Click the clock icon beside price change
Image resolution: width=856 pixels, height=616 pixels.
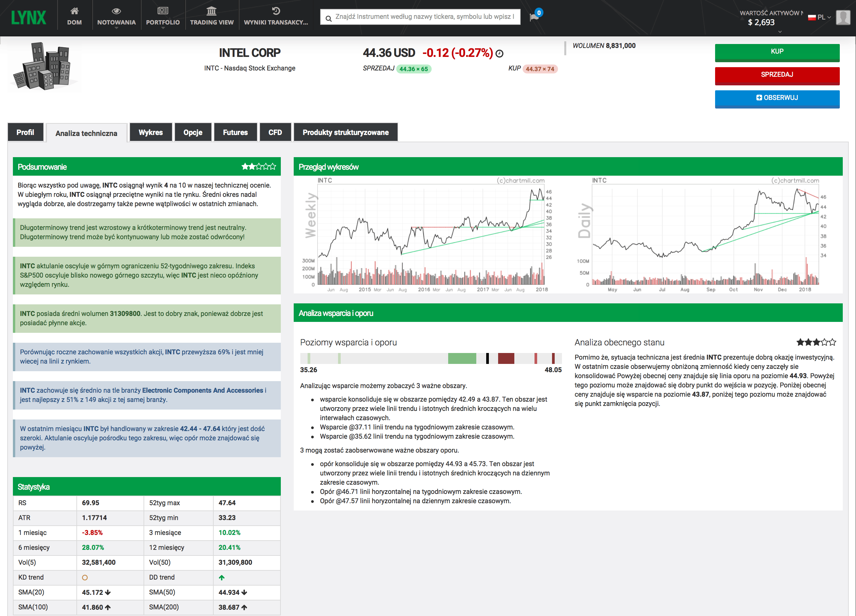(499, 54)
